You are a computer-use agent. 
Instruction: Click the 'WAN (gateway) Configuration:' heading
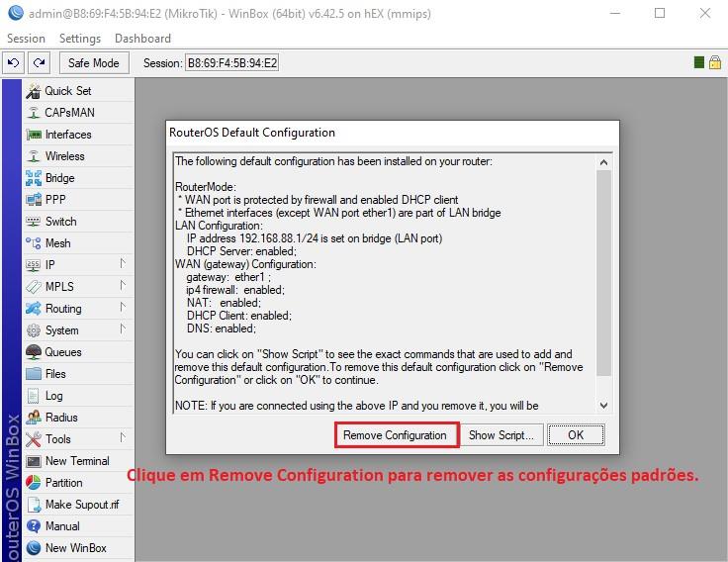[245, 264]
